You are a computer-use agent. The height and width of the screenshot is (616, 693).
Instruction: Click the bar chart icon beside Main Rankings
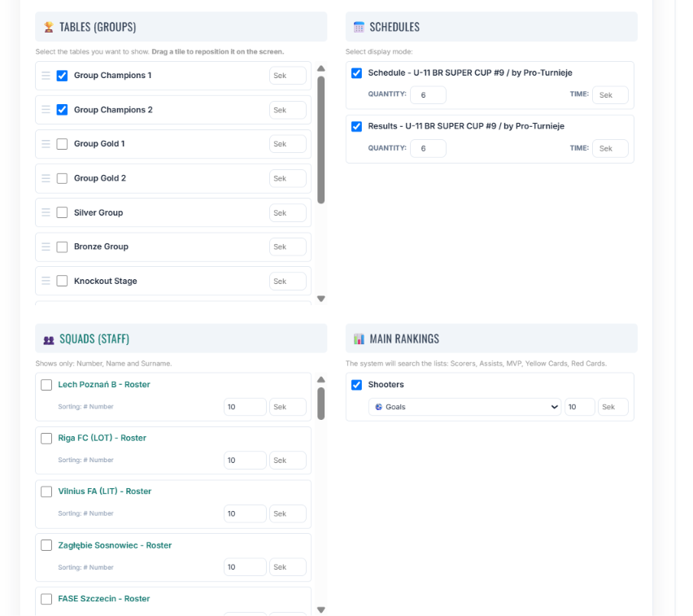(x=359, y=339)
